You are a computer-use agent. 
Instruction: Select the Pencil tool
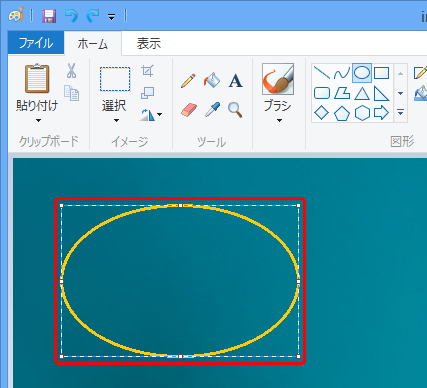coord(188,81)
